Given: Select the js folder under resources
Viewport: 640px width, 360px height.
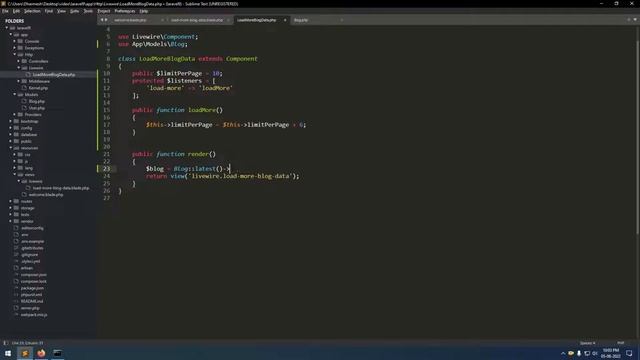Looking at the screenshot, I should 26,161.
